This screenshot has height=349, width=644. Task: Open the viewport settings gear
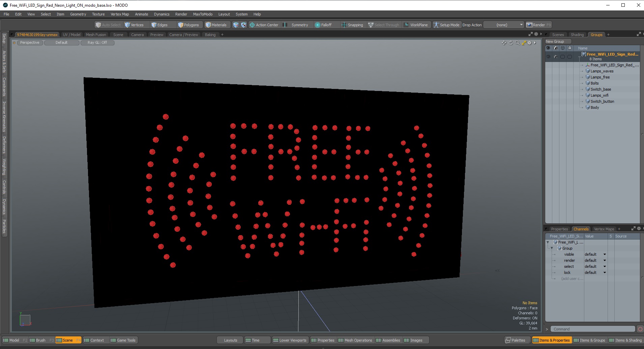(x=529, y=43)
